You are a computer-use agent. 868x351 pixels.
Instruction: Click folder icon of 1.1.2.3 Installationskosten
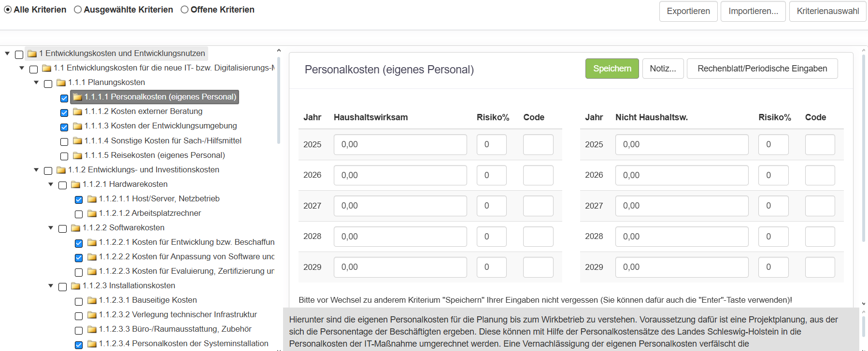(x=75, y=286)
